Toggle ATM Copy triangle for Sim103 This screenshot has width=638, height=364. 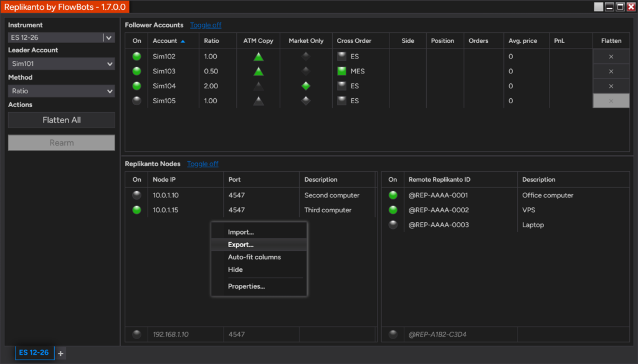(x=259, y=72)
